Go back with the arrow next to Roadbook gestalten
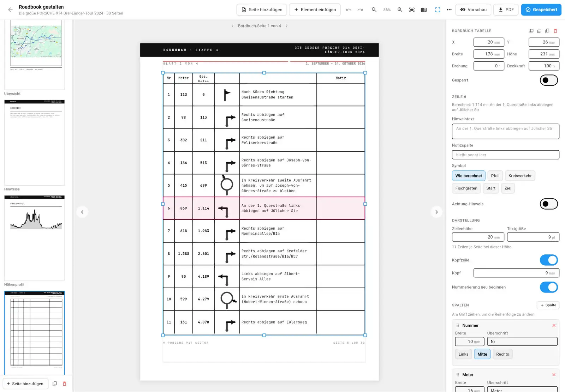 (10, 10)
